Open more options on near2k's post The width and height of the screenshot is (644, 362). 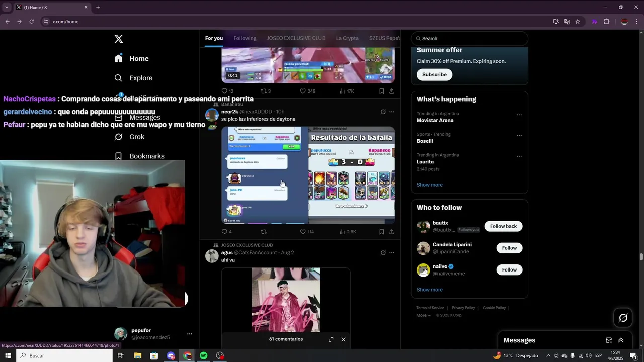point(392,112)
